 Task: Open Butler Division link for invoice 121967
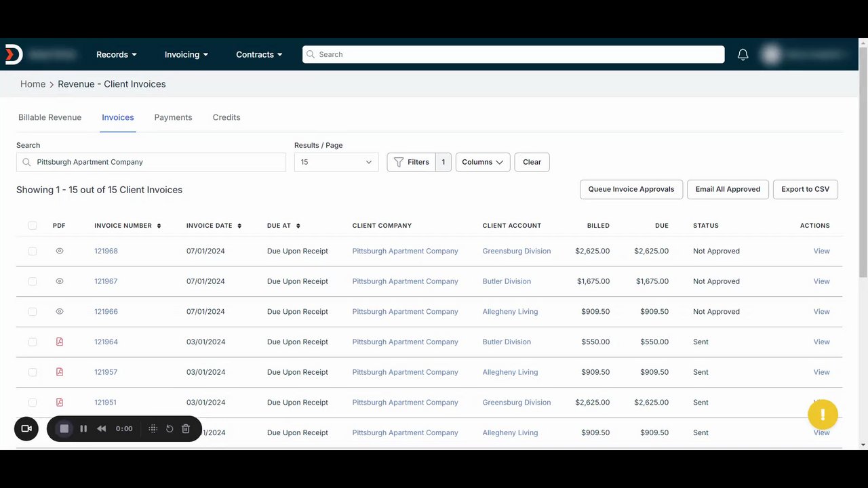click(x=507, y=281)
